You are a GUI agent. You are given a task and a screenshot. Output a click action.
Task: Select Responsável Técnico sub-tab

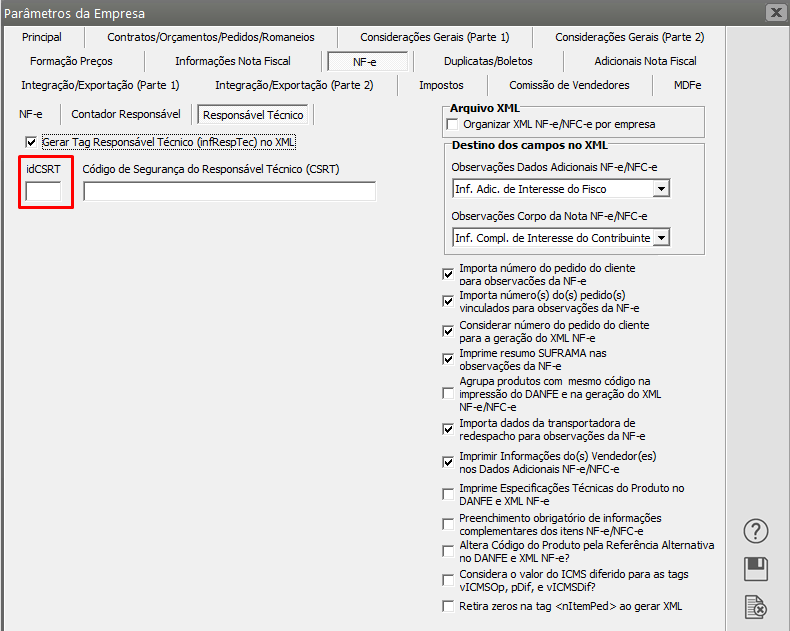[253, 115]
